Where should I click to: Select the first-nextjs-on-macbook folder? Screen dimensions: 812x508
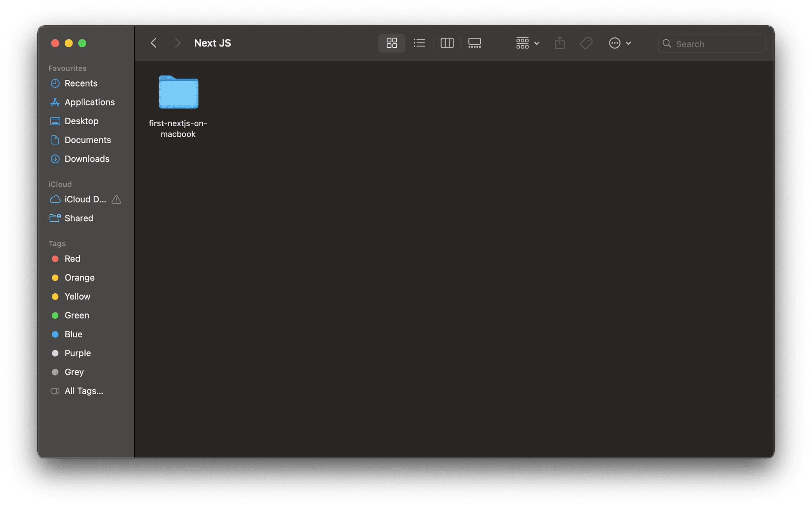(x=178, y=93)
